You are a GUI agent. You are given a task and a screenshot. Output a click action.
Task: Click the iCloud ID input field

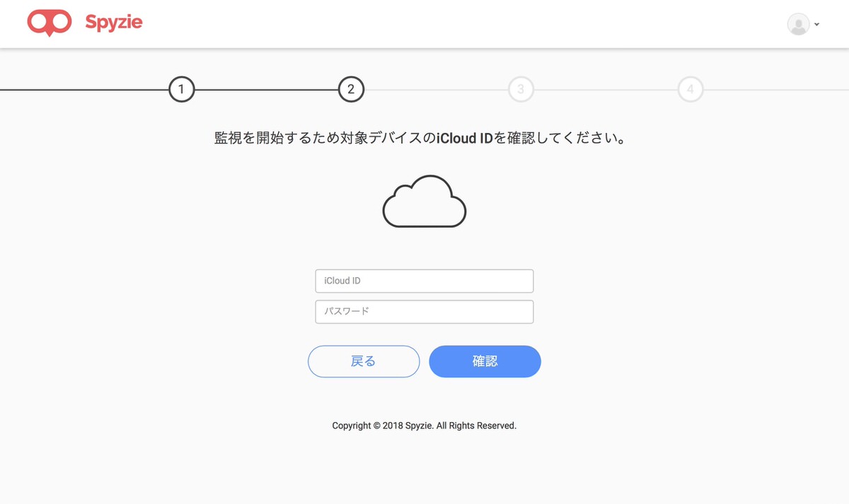pyautogui.click(x=424, y=281)
